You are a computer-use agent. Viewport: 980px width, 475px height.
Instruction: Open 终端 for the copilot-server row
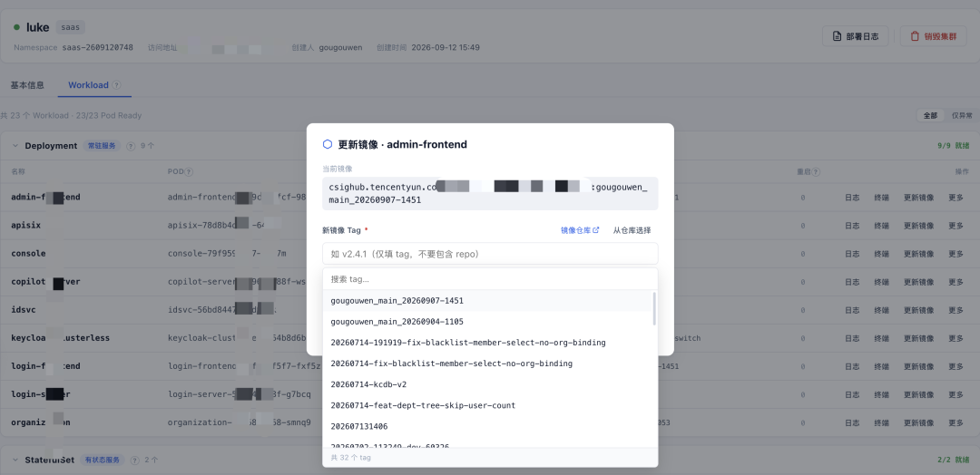pyautogui.click(x=881, y=282)
